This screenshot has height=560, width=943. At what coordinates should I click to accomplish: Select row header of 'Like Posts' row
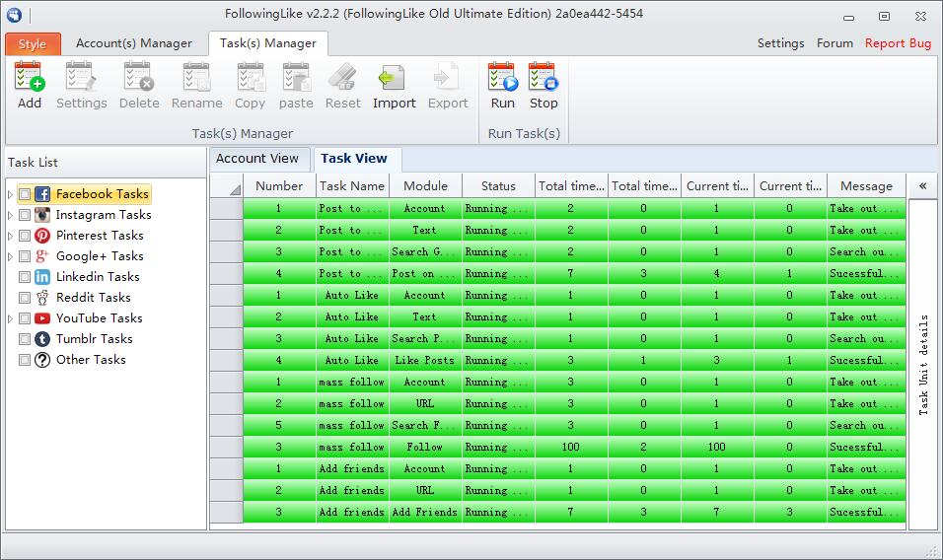tap(227, 360)
